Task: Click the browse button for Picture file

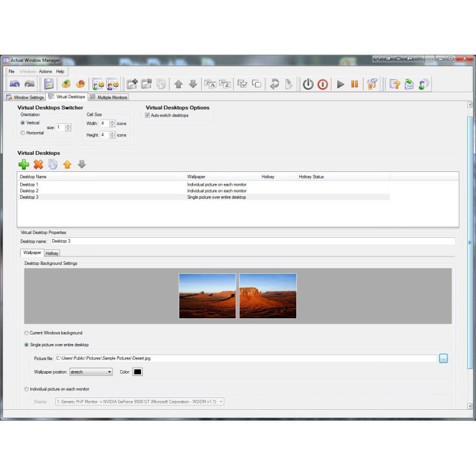Action: tap(443, 358)
